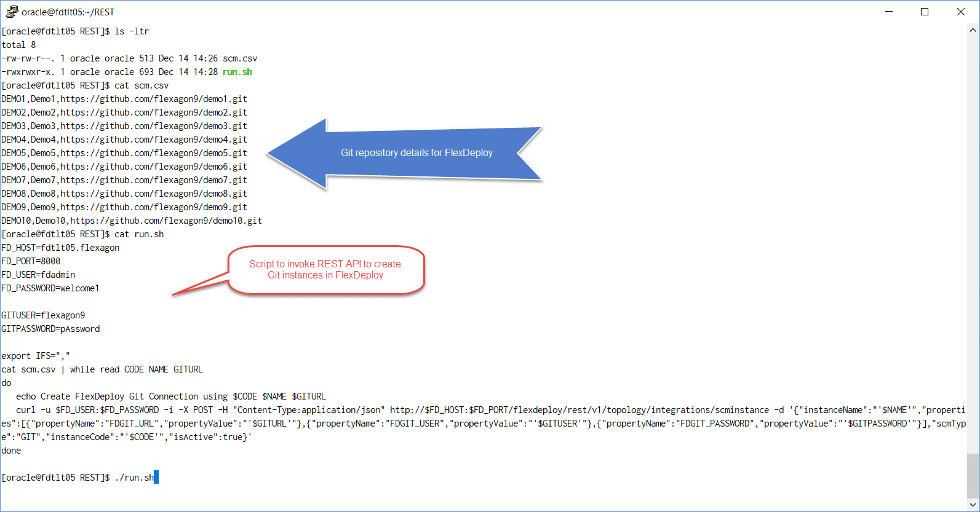Click the FD_USER=fdadmin line
Image resolution: width=980 pixels, height=512 pixels.
click(x=38, y=275)
